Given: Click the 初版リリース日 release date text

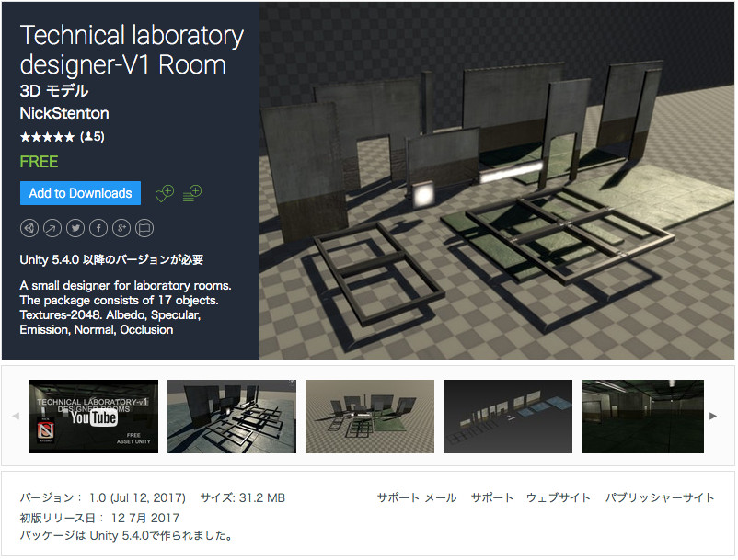Looking at the screenshot, I should [x=99, y=518].
